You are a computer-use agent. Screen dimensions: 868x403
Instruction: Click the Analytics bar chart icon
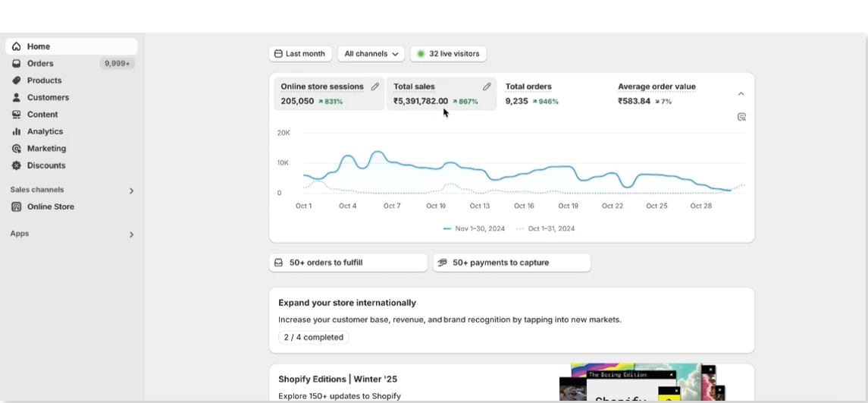point(17,131)
